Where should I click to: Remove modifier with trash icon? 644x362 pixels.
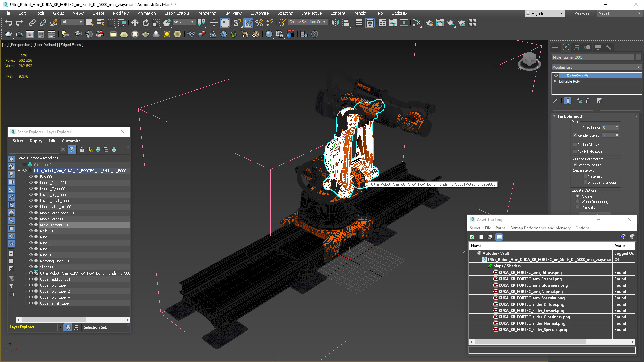tap(588, 101)
